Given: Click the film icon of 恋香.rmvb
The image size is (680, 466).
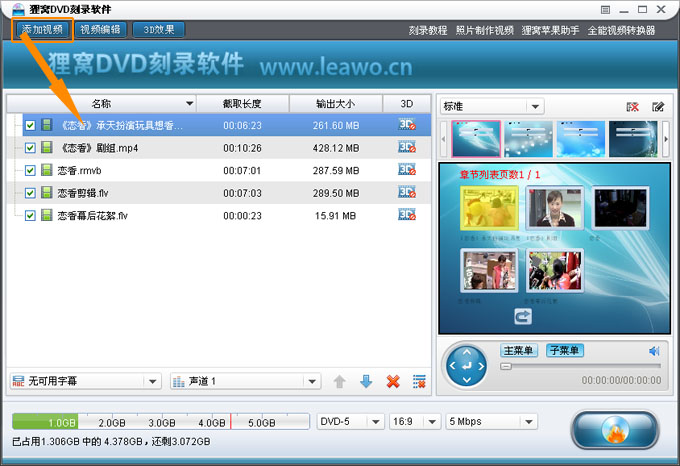Looking at the screenshot, I should pyautogui.click(x=46, y=170).
